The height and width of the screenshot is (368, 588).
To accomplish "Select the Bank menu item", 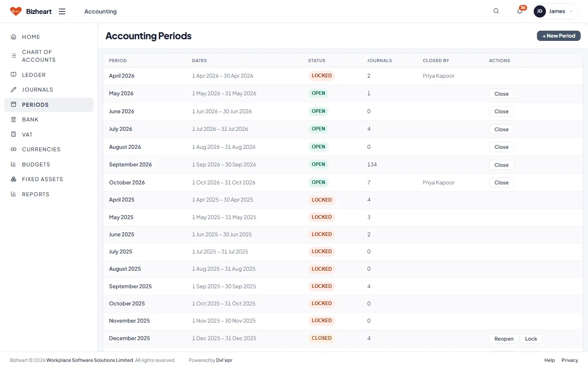I will [49, 119].
